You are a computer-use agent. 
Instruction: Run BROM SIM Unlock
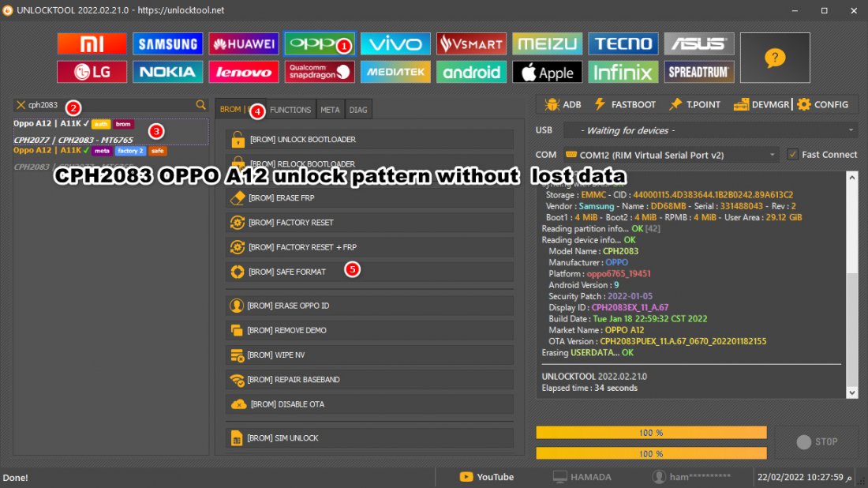pos(369,438)
